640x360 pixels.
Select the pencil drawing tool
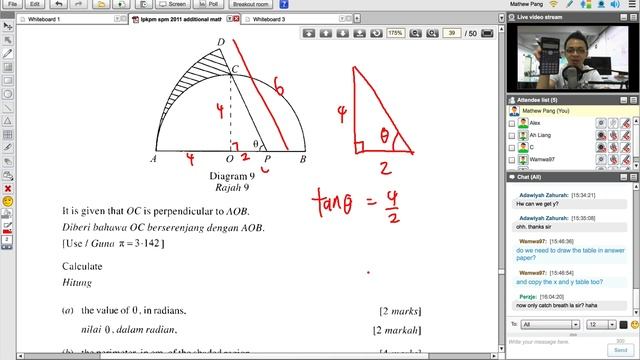coord(7,53)
